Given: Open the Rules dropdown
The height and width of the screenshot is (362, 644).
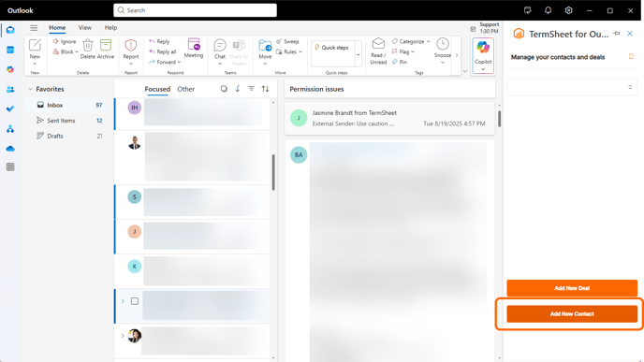Looking at the screenshot, I should 289,51.
